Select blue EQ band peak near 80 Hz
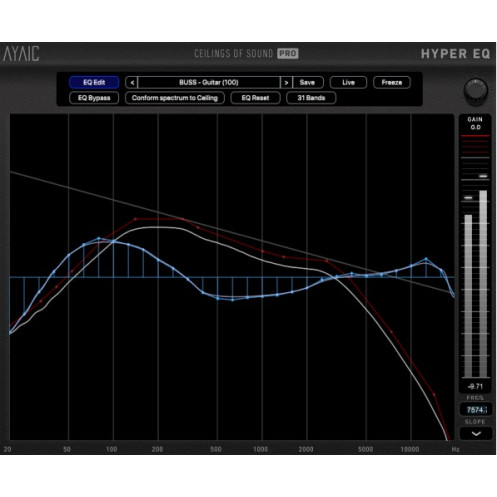 coord(99,238)
